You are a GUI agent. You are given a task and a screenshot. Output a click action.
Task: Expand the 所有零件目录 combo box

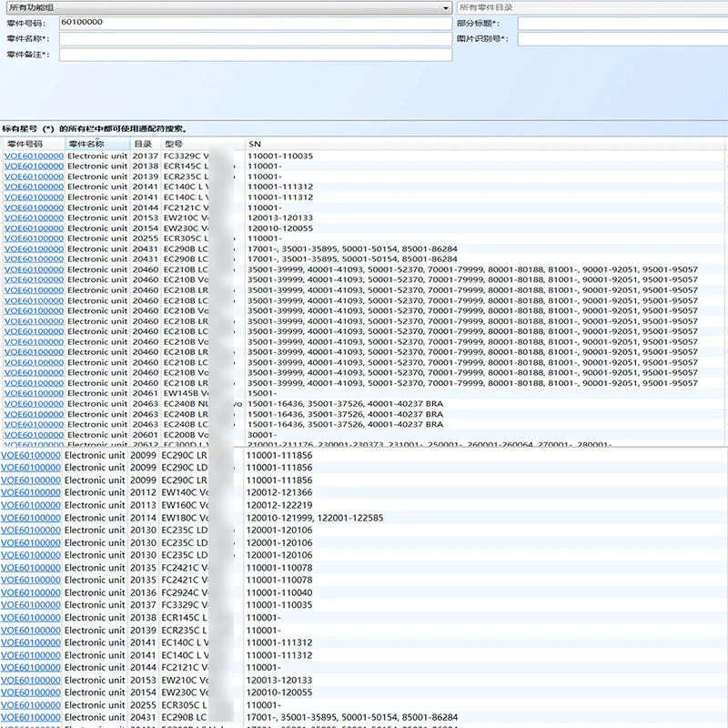(x=591, y=7)
